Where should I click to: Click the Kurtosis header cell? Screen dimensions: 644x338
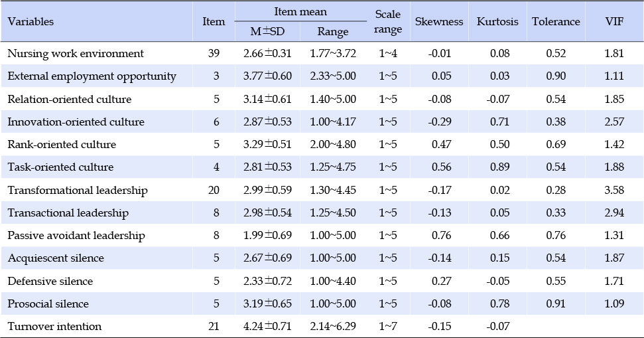point(497,22)
